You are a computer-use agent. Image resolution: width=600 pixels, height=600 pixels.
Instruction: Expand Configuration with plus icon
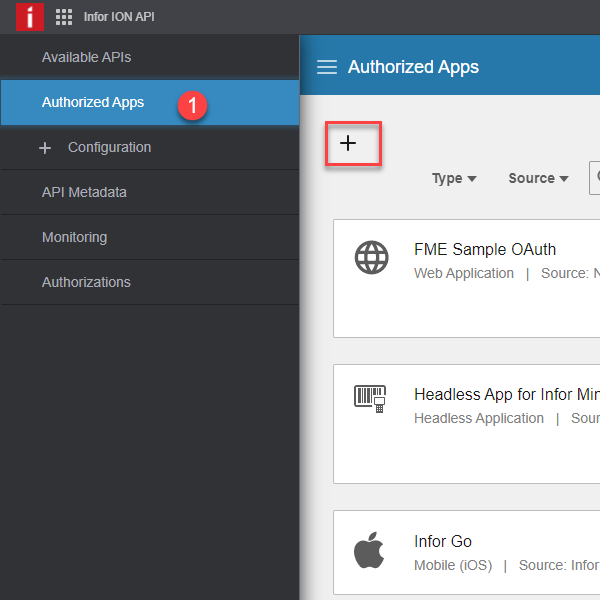[45, 148]
